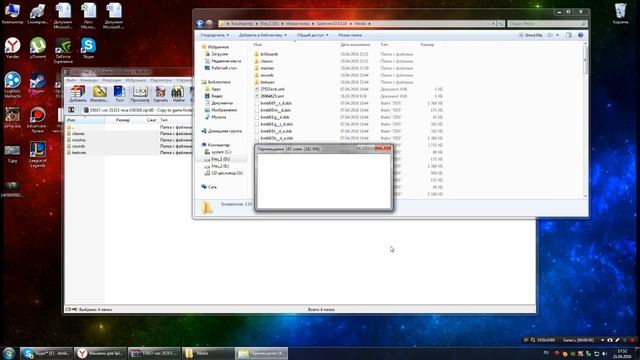
Task: Open the Параметры menu in WinRAR
Action: click(x=161, y=80)
